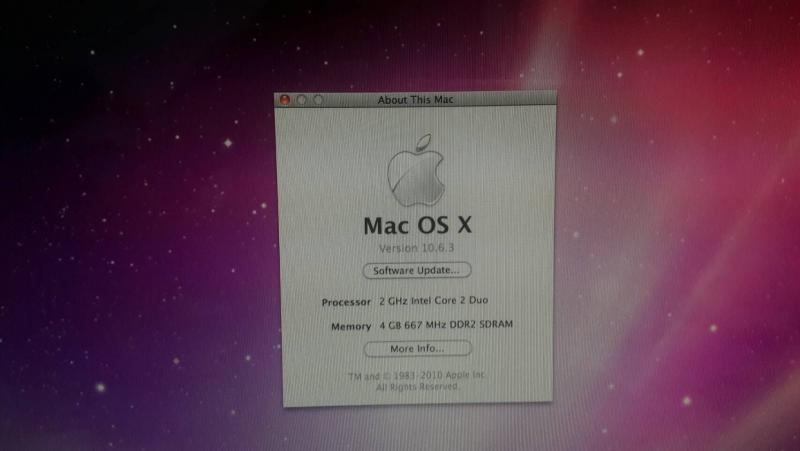
Task: Click the gray zoom button in title bar
Action: (318, 100)
